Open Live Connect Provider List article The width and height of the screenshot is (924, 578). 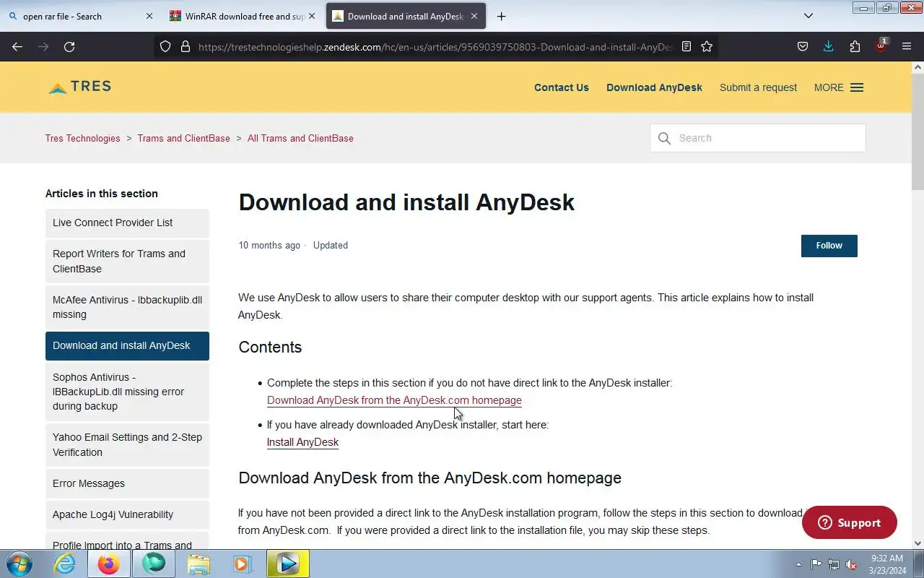(x=127, y=223)
